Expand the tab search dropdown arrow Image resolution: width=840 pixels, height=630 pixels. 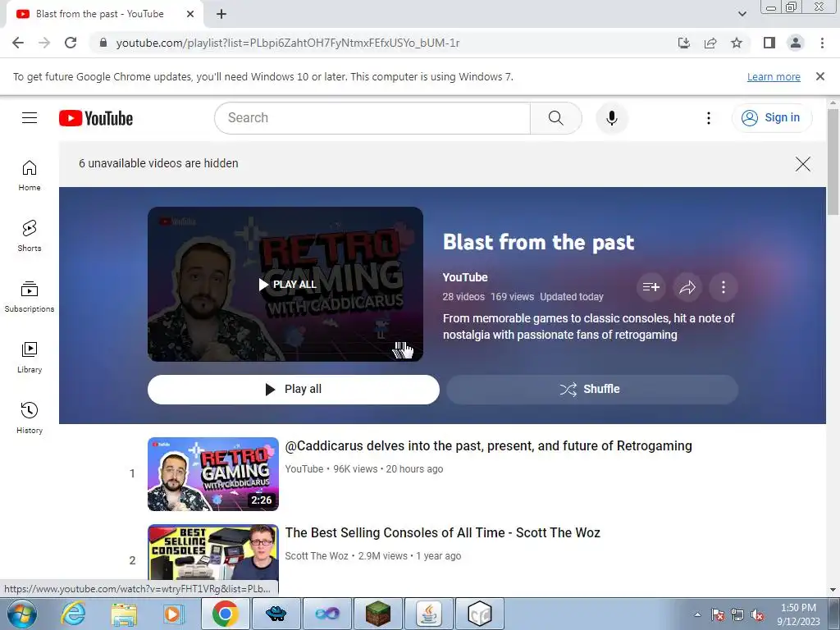coord(742,14)
